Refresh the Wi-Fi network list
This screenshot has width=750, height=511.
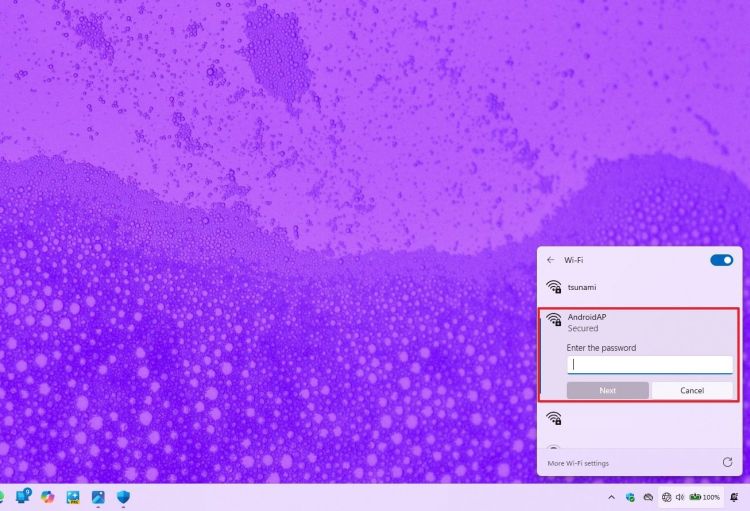click(727, 463)
